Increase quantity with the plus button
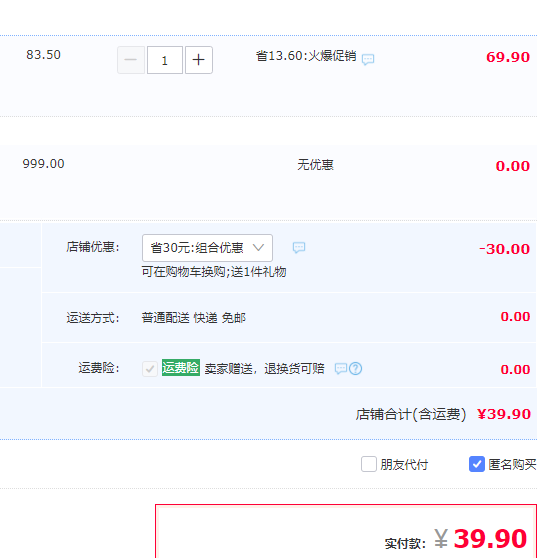558x558 pixels. tap(199, 60)
